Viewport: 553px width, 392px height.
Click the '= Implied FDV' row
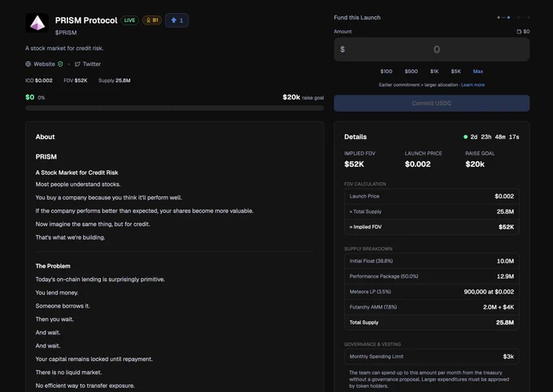tap(431, 227)
